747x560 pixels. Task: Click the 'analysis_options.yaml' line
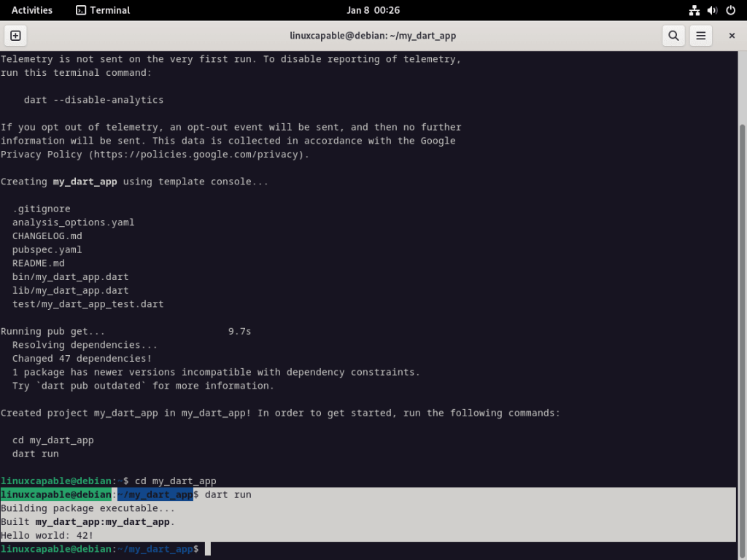coord(74,222)
